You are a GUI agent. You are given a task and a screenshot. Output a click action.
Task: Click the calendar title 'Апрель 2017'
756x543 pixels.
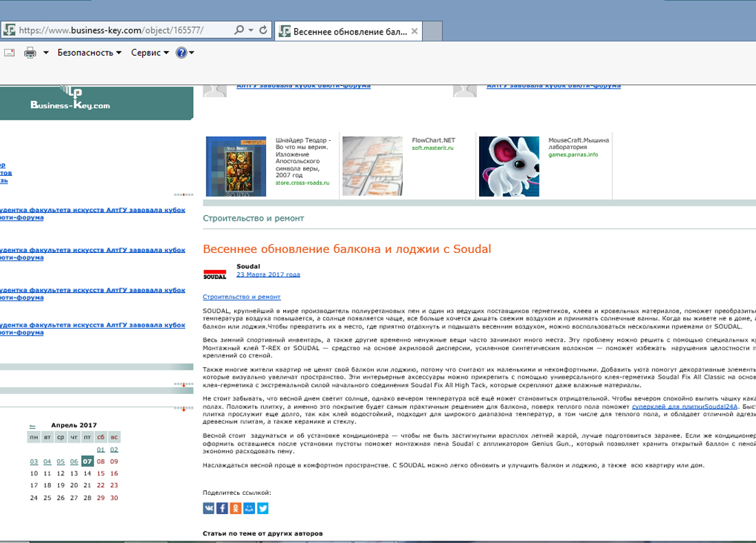coord(74,425)
